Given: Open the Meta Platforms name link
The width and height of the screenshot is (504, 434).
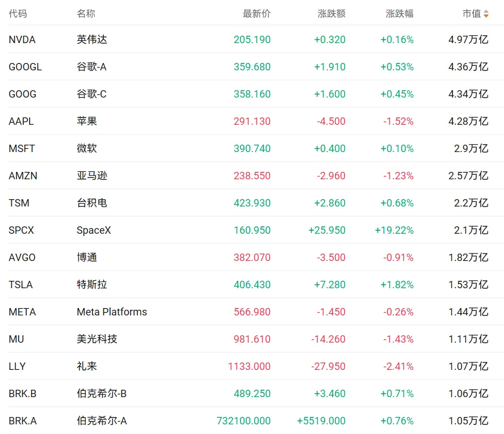Looking at the screenshot, I should pyautogui.click(x=112, y=312).
